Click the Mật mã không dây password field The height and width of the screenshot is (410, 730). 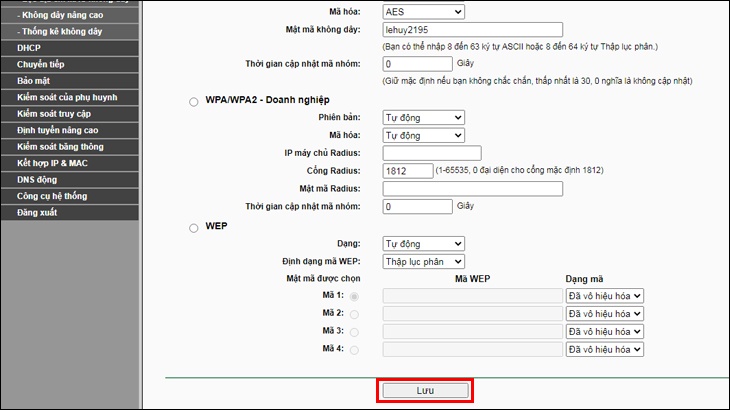pyautogui.click(x=472, y=30)
